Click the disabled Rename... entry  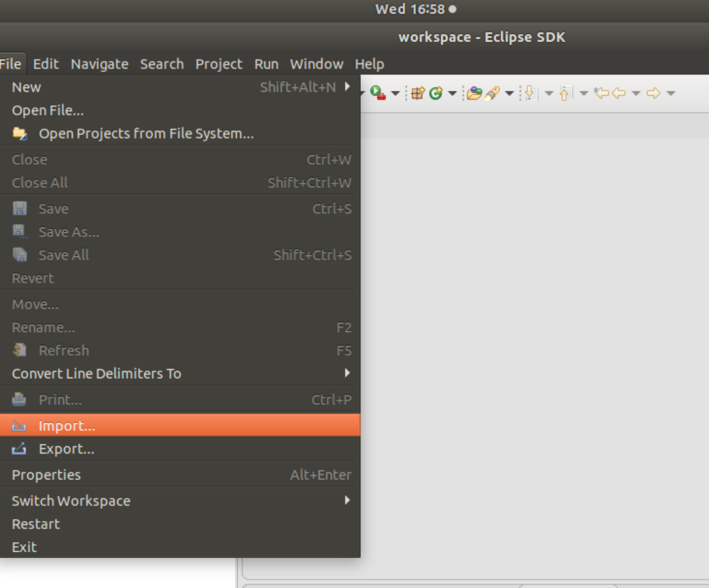tap(180, 327)
